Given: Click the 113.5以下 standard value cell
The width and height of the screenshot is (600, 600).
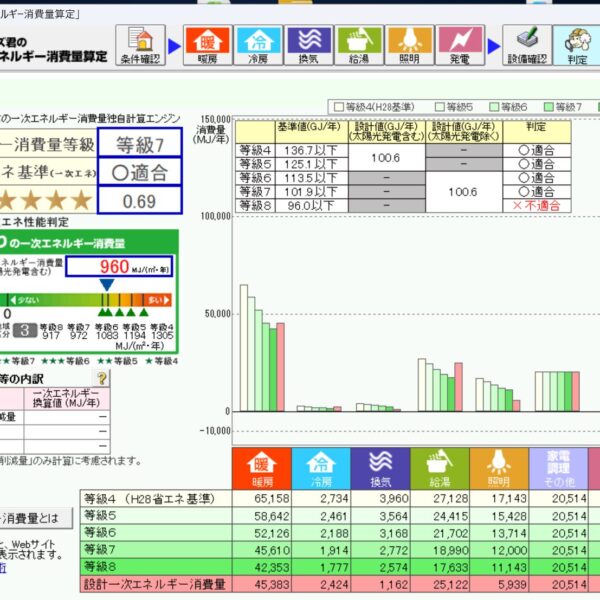Looking at the screenshot, I should (311, 178).
